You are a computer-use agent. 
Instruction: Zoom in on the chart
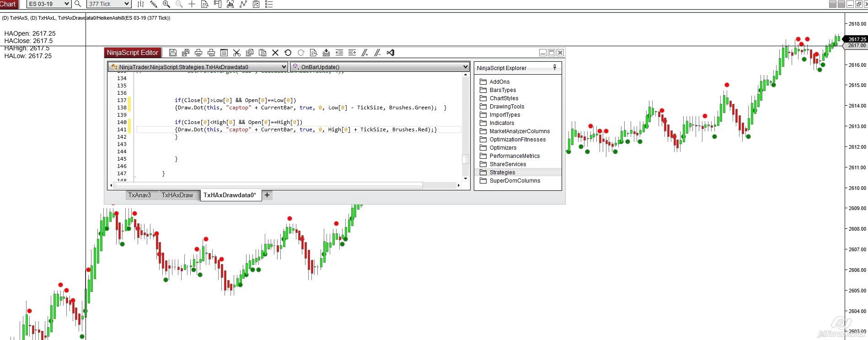(x=166, y=4)
